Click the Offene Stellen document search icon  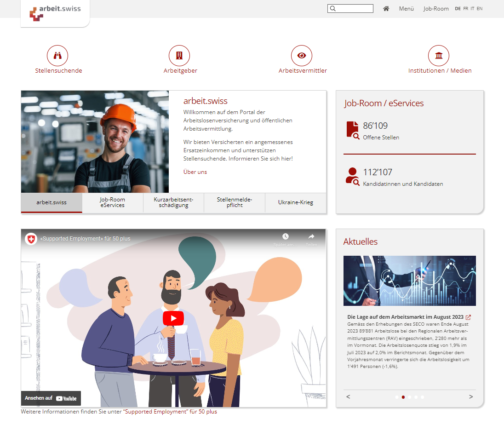click(x=353, y=130)
